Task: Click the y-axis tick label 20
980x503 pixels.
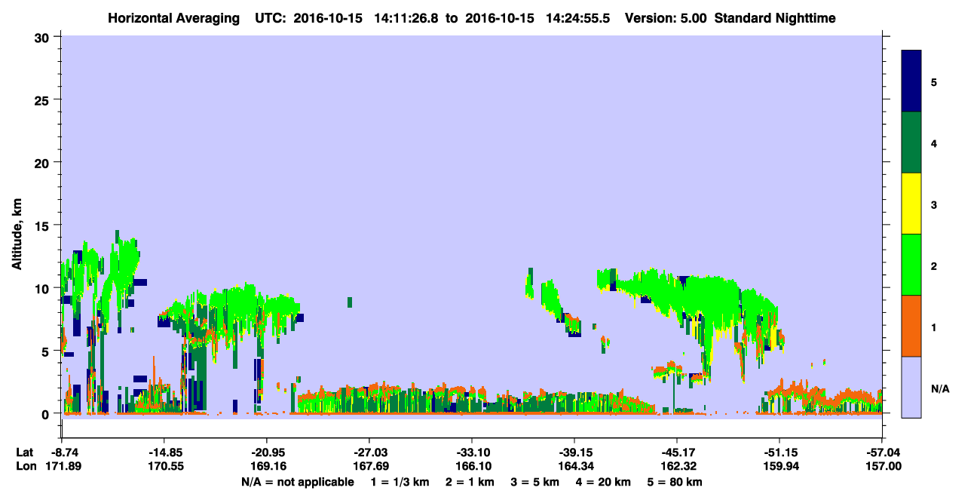Action: pyautogui.click(x=44, y=162)
